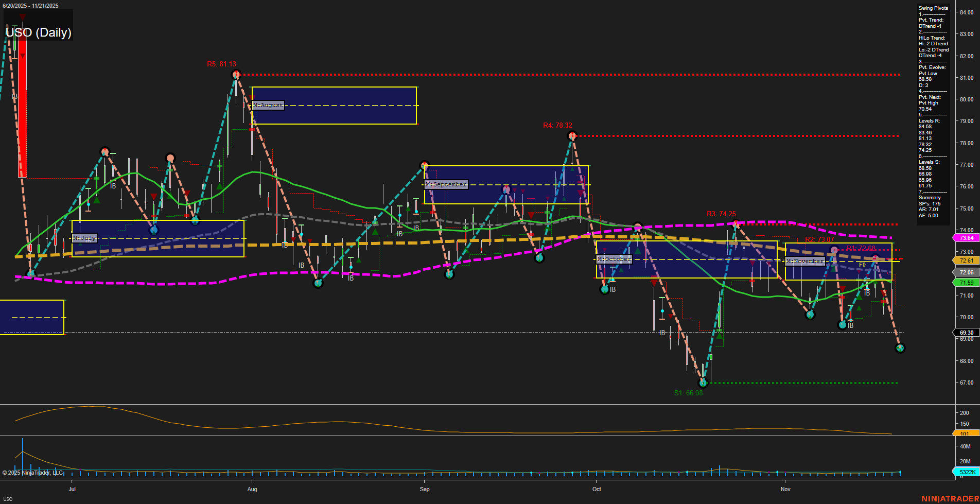Image resolution: width=980 pixels, height=504 pixels.
Task: Click the green up-triangle marker inside the M:October box
Action: tap(638, 252)
